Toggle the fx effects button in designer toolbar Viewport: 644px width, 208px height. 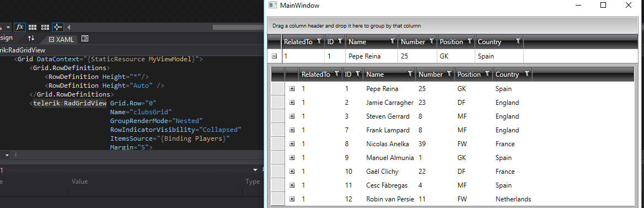[x=20, y=27]
